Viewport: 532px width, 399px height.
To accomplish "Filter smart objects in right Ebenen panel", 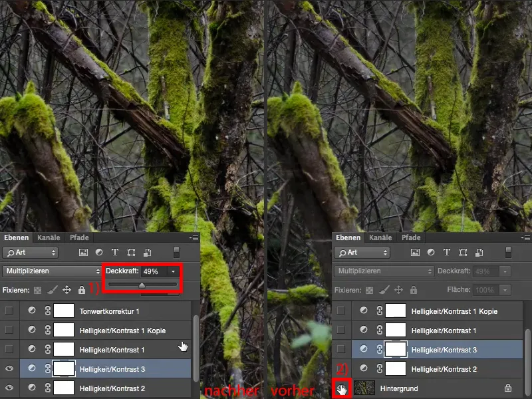I will pyautogui.click(x=479, y=253).
